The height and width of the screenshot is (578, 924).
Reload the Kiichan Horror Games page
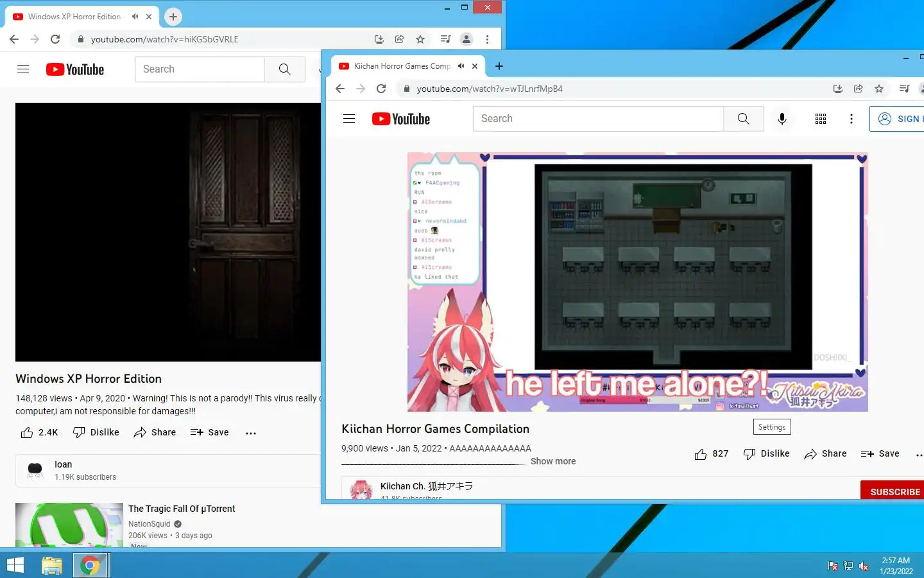[381, 89]
